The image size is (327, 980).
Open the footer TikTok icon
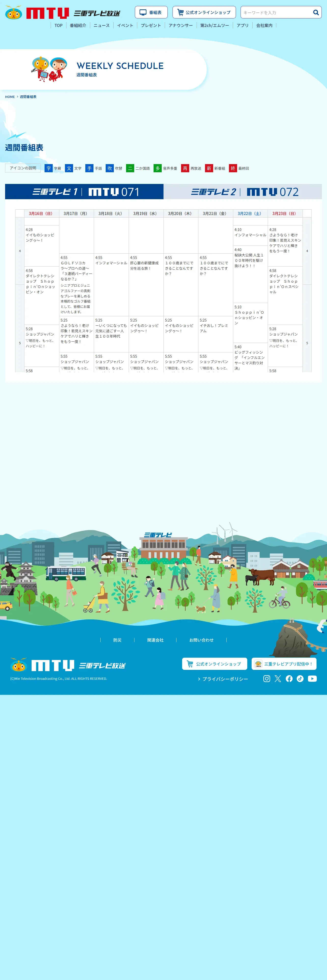coord(300,678)
